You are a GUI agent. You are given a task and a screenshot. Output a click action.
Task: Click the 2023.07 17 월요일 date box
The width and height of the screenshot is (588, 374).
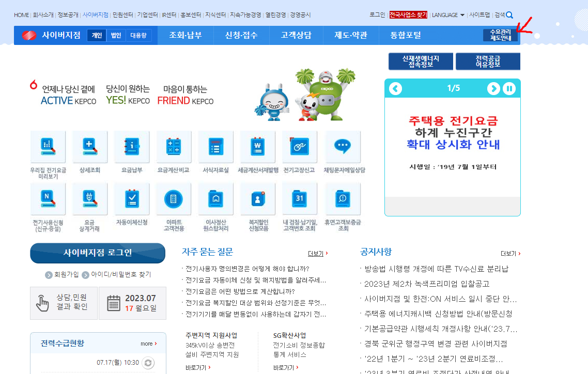132,303
